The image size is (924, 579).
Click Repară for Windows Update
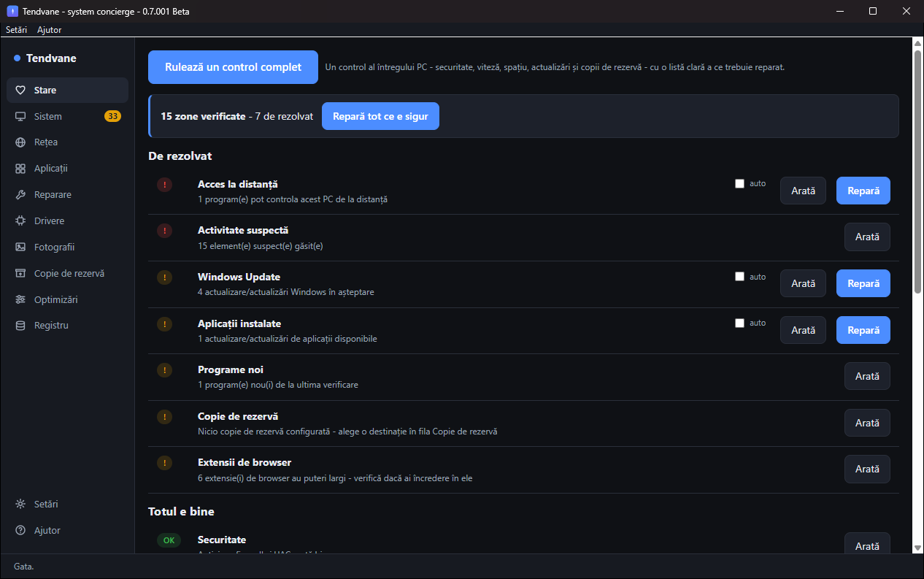tap(863, 283)
